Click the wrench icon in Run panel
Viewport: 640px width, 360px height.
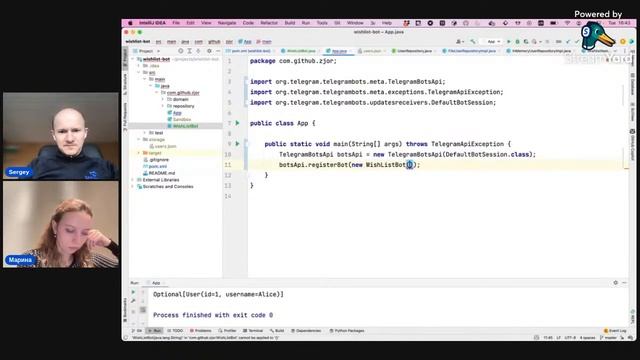coord(133,301)
